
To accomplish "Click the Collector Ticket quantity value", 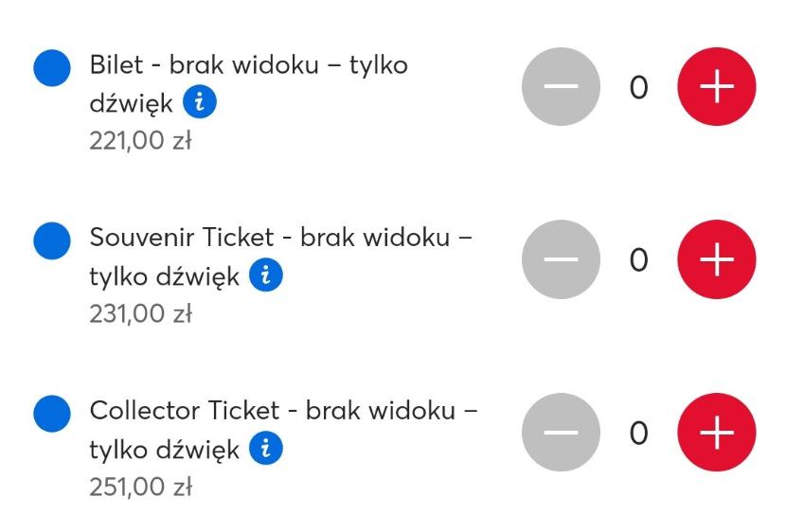I will click(x=639, y=434).
